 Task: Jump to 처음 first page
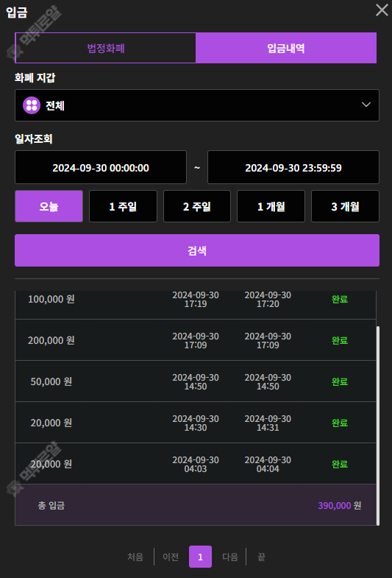pyautogui.click(x=135, y=557)
